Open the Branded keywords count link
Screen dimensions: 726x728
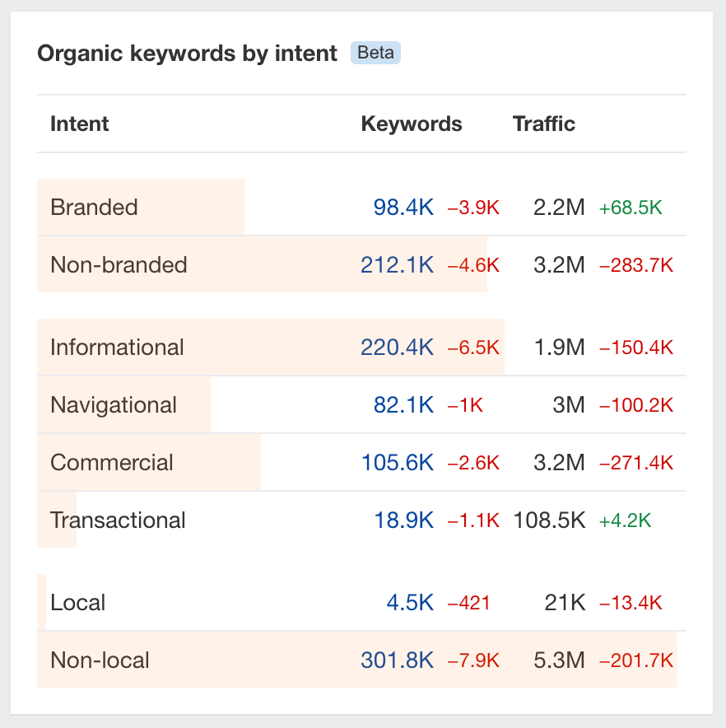(x=403, y=208)
